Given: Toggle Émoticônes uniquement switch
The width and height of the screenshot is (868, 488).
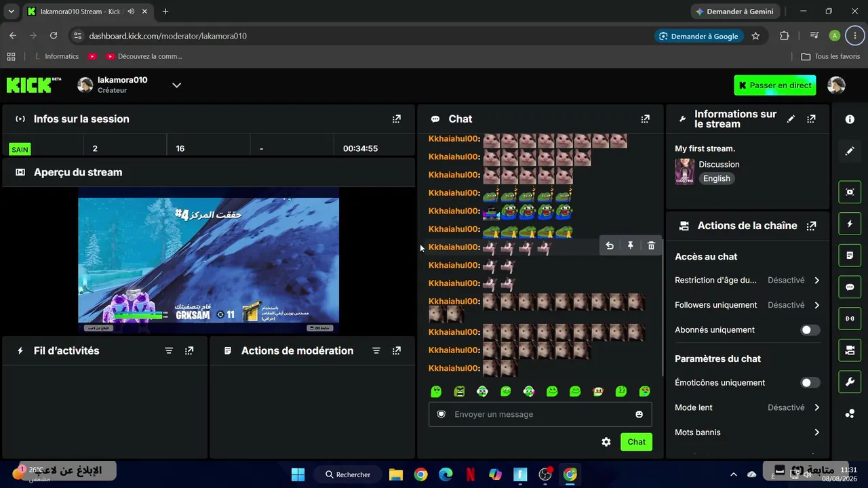Looking at the screenshot, I should pyautogui.click(x=810, y=383).
